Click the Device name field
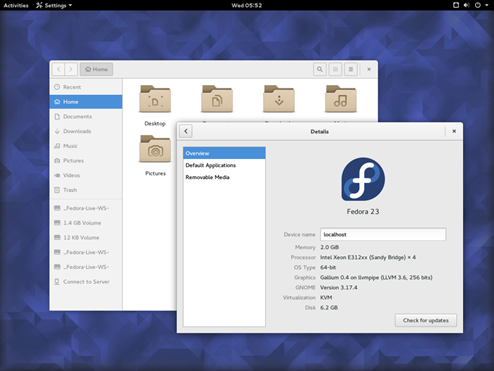 click(x=383, y=234)
